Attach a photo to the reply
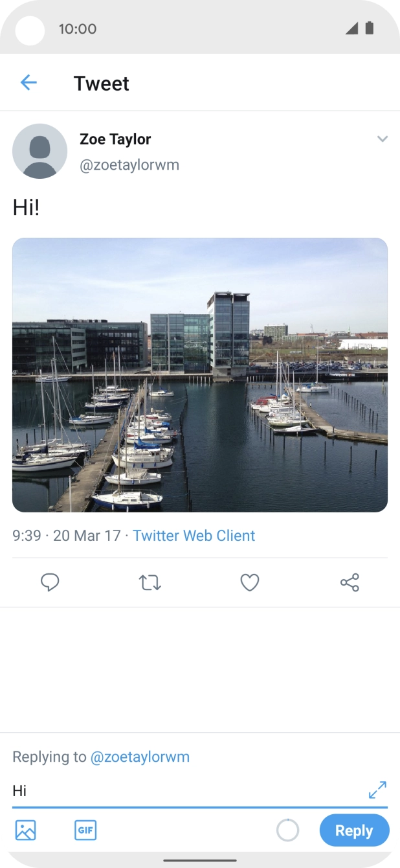Image resolution: width=400 pixels, height=868 pixels. point(25,830)
